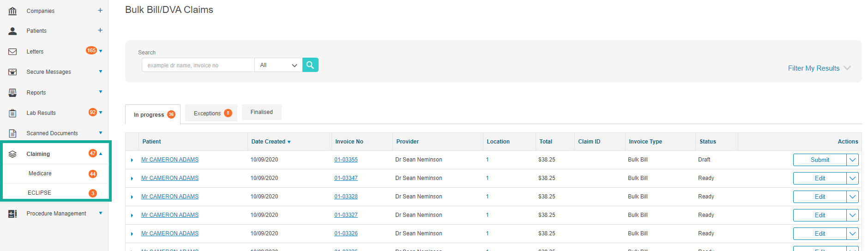Edit the claim for invoice 01-03326
The height and width of the screenshot is (251, 868).
(x=820, y=233)
